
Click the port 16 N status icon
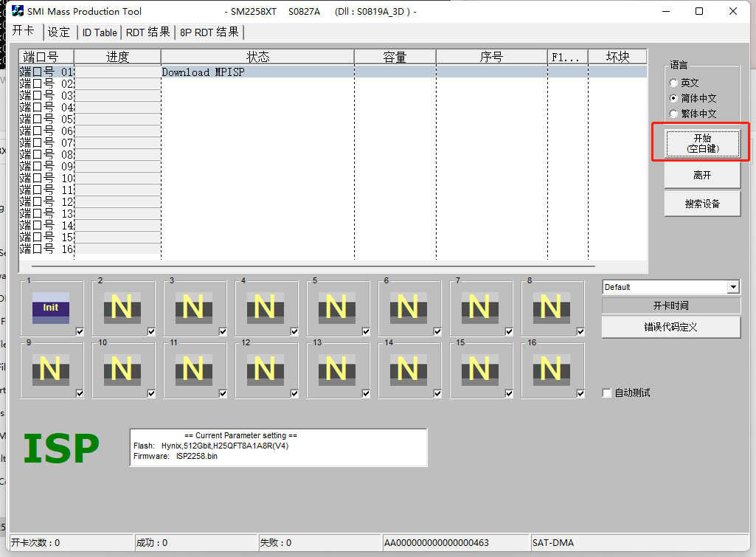tap(551, 370)
